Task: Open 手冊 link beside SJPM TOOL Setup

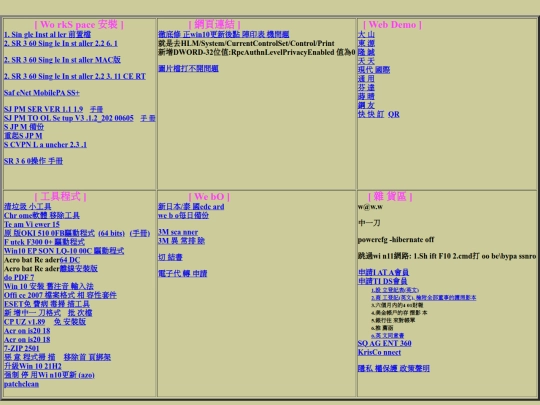Action: click(x=148, y=118)
